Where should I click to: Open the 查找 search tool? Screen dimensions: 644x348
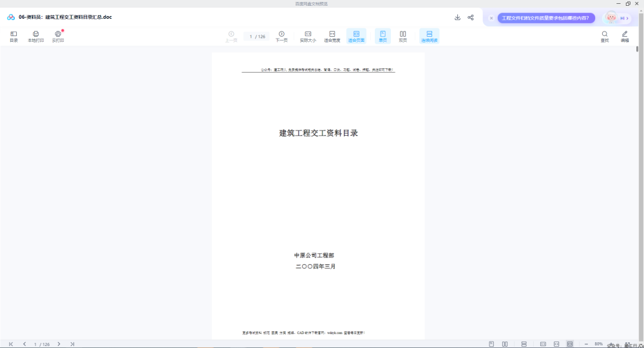coord(605,37)
